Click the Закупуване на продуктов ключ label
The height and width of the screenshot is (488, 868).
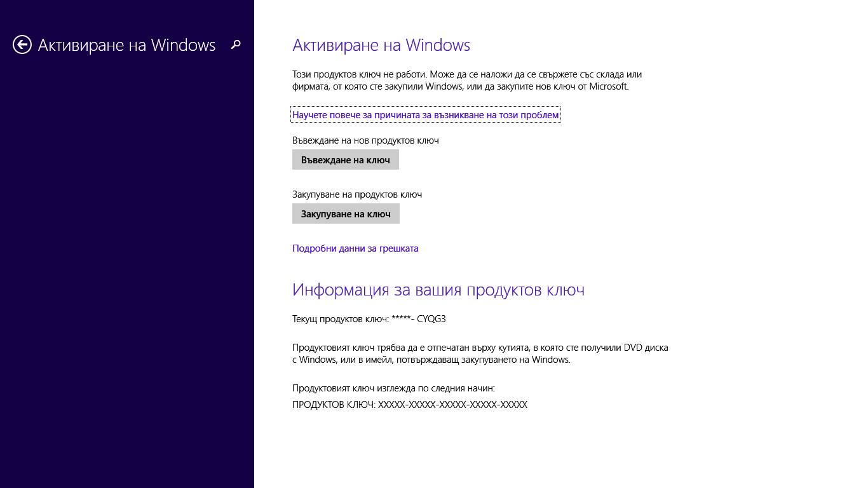tap(357, 194)
